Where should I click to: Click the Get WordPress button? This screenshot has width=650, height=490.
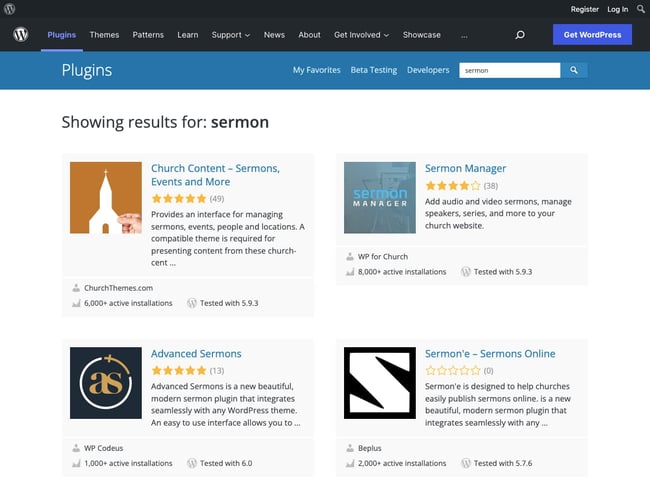pyautogui.click(x=592, y=34)
